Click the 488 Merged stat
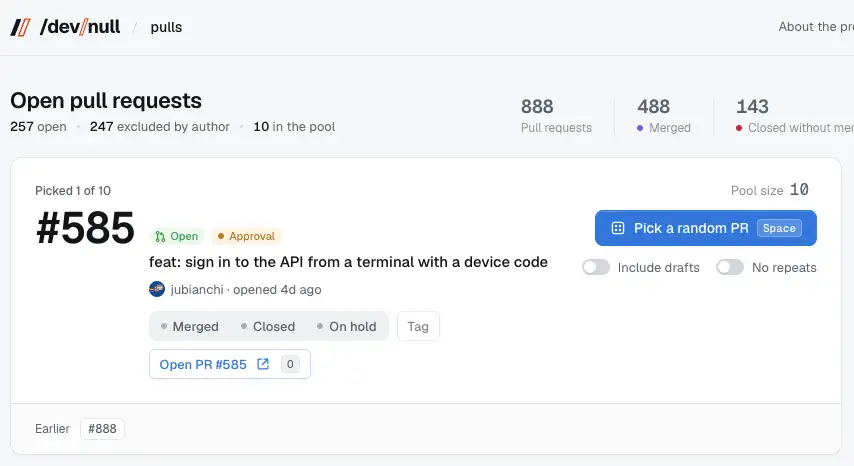 663,115
